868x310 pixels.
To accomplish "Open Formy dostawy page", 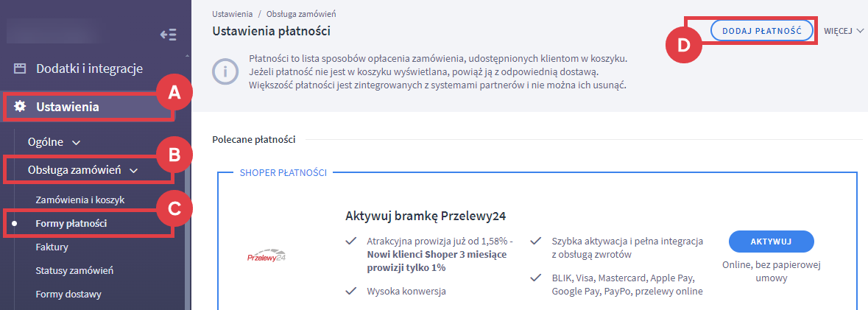I will click(x=68, y=295).
